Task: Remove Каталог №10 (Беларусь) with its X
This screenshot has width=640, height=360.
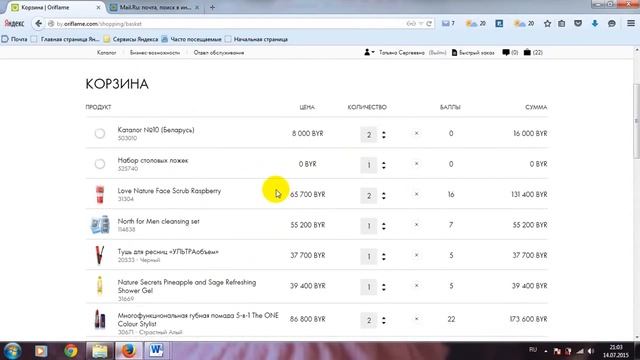Action: (416, 133)
